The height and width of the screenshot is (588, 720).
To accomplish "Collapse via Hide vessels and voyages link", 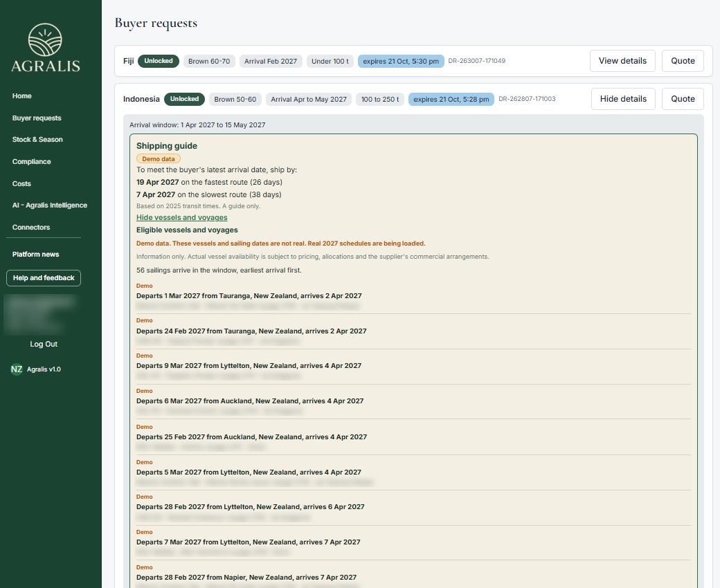I will click(182, 217).
